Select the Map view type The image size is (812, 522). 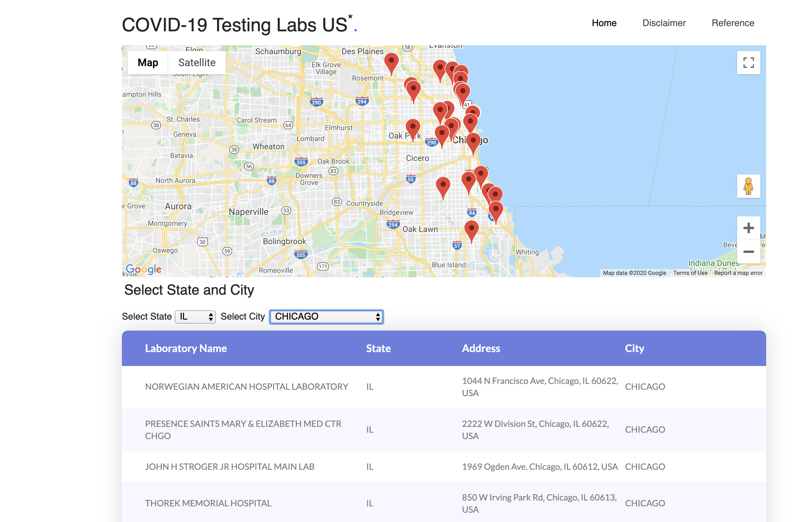(147, 62)
